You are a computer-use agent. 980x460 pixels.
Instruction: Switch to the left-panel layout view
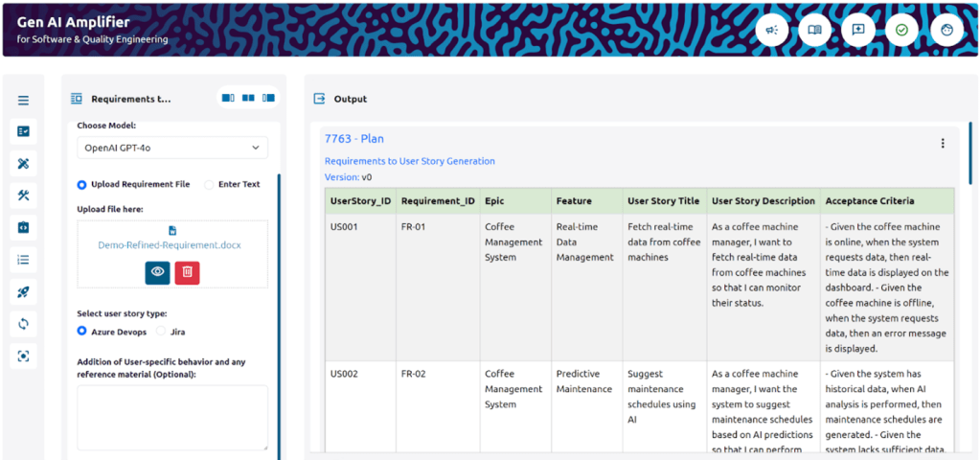[x=229, y=98]
